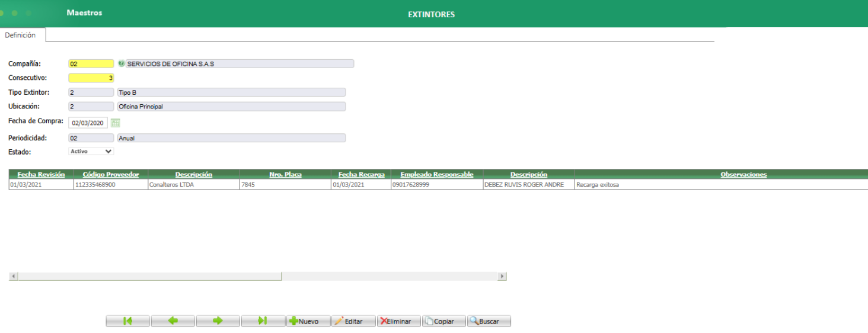Click the Copiar button

coord(444,321)
